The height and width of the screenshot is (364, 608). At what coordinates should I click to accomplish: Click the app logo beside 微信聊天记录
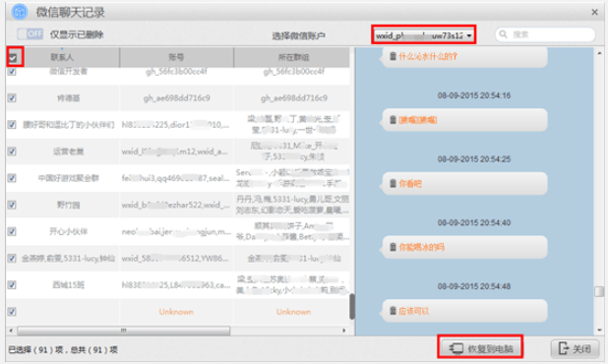[20, 12]
